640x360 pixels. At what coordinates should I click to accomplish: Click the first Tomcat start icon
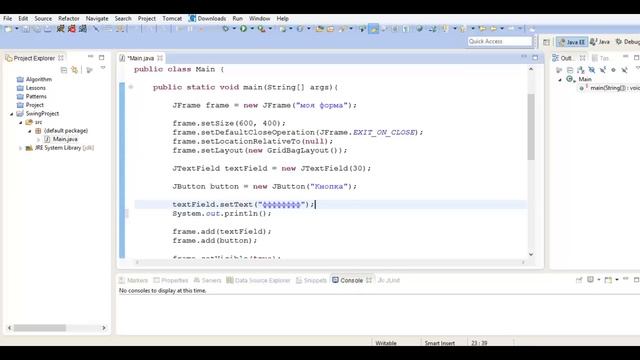[61, 29]
